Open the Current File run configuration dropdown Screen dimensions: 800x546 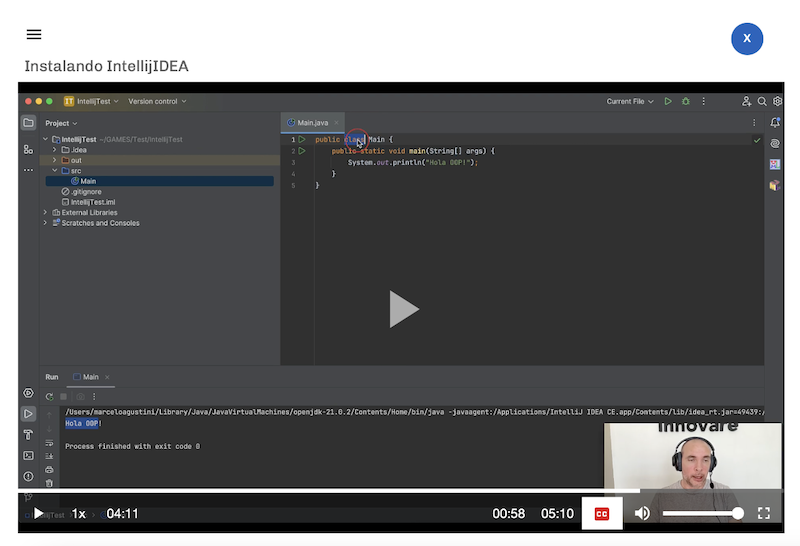(630, 101)
